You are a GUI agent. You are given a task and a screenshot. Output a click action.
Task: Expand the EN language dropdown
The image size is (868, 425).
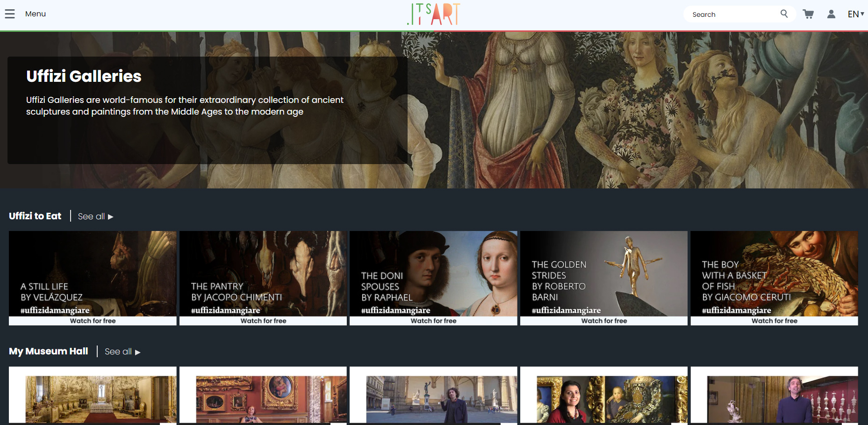pos(856,14)
